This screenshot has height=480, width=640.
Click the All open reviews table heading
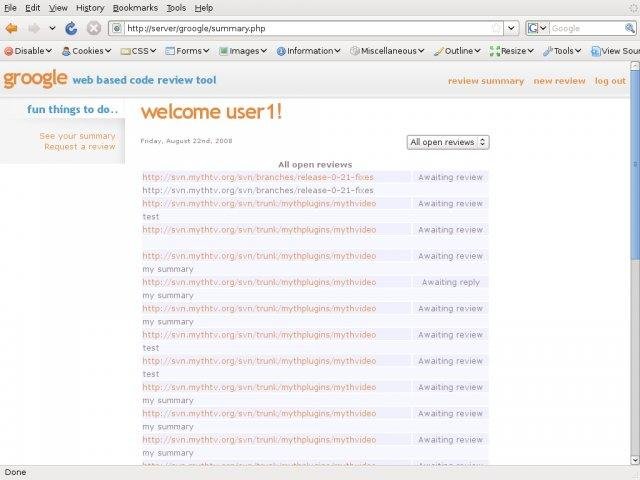coord(315,164)
